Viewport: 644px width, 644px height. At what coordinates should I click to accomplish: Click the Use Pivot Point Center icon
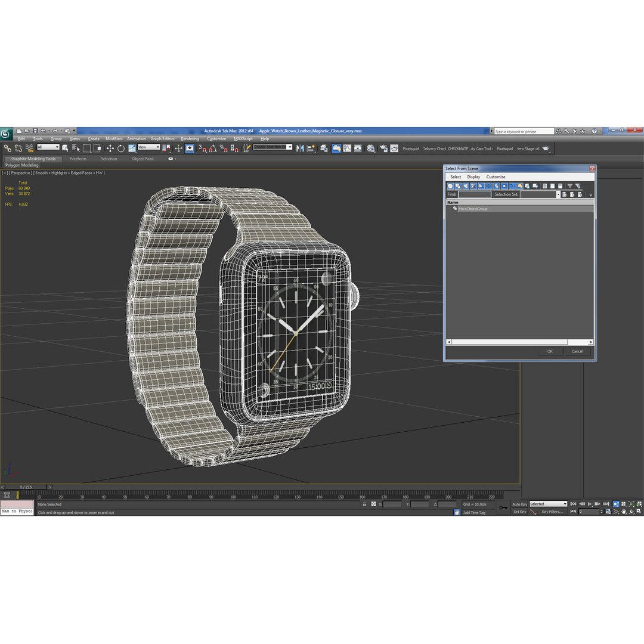[x=166, y=148]
